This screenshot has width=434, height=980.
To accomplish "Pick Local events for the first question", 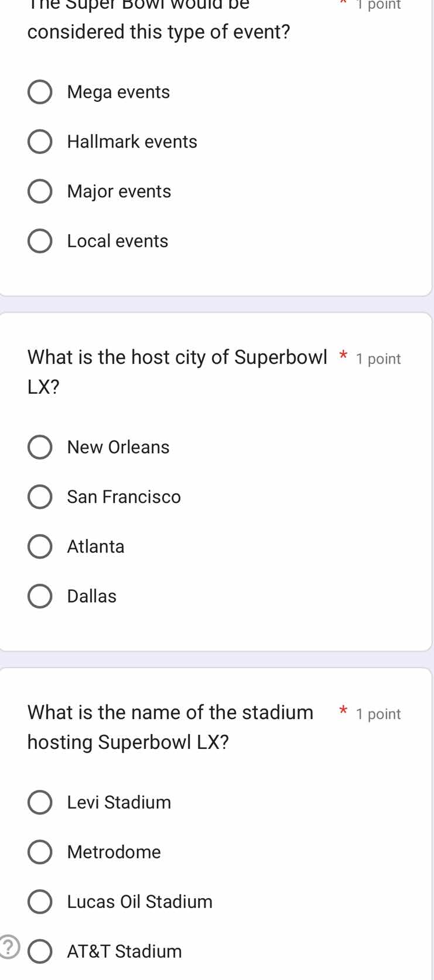I will click(x=39, y=240).
